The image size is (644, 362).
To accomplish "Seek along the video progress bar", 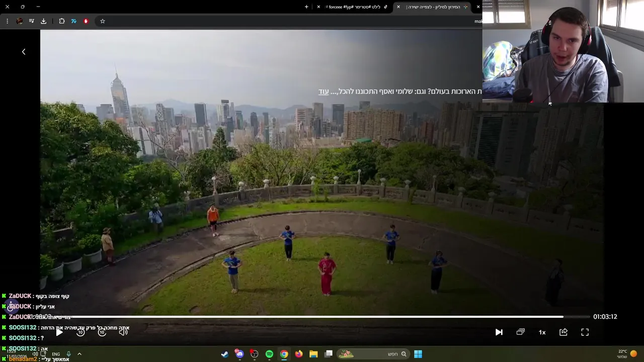I will (322, 317).
